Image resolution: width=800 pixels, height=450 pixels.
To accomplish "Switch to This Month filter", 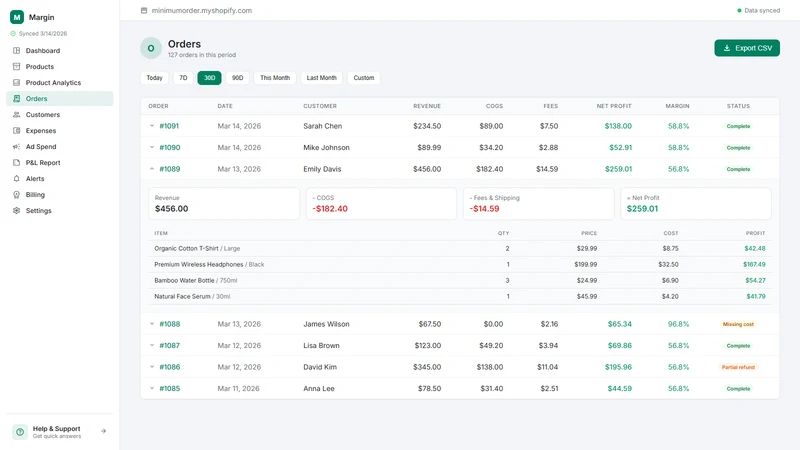I will pyautogui.click(x=275, y=78).
